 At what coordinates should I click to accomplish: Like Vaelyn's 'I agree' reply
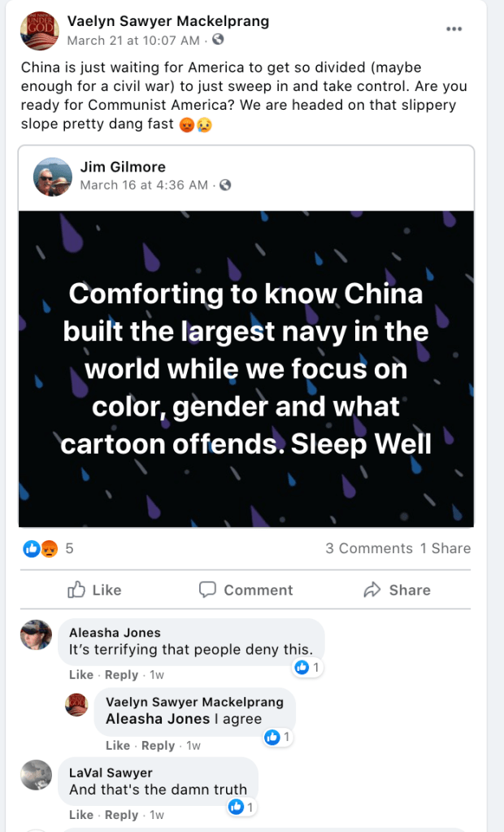[x=118, y=745]
